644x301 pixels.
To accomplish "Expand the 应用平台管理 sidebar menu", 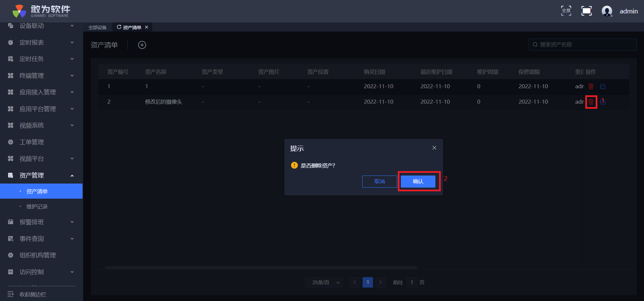I will [x=41, y=109].
